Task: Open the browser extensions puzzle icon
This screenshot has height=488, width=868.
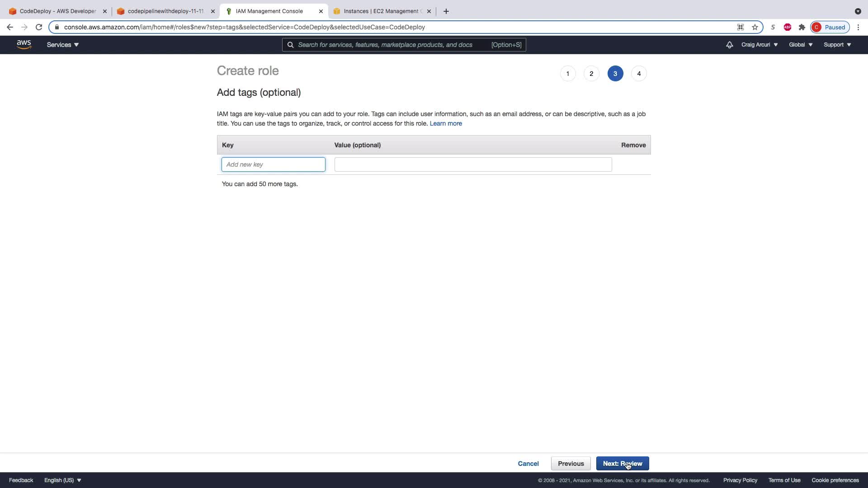Action: [x=802, y=27]
